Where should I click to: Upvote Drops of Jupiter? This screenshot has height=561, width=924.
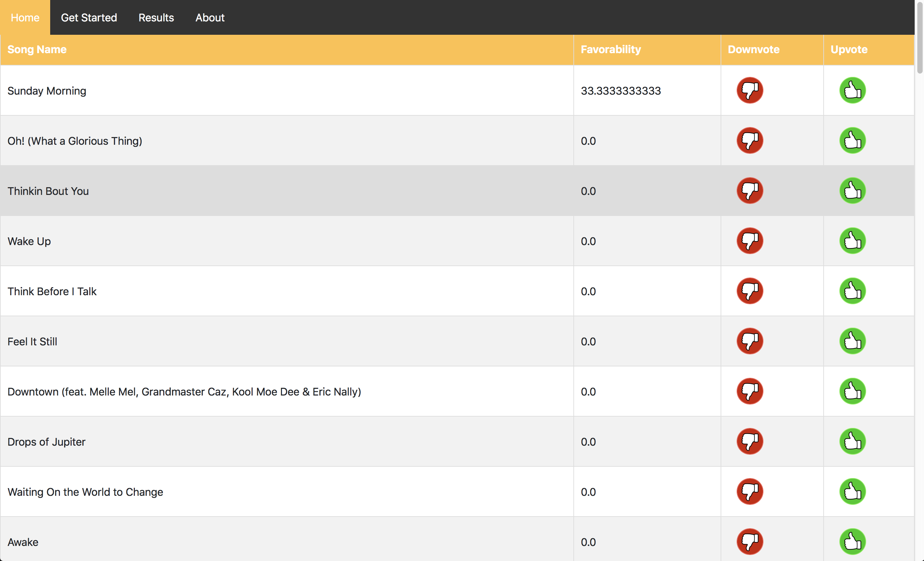click(852, 441)
